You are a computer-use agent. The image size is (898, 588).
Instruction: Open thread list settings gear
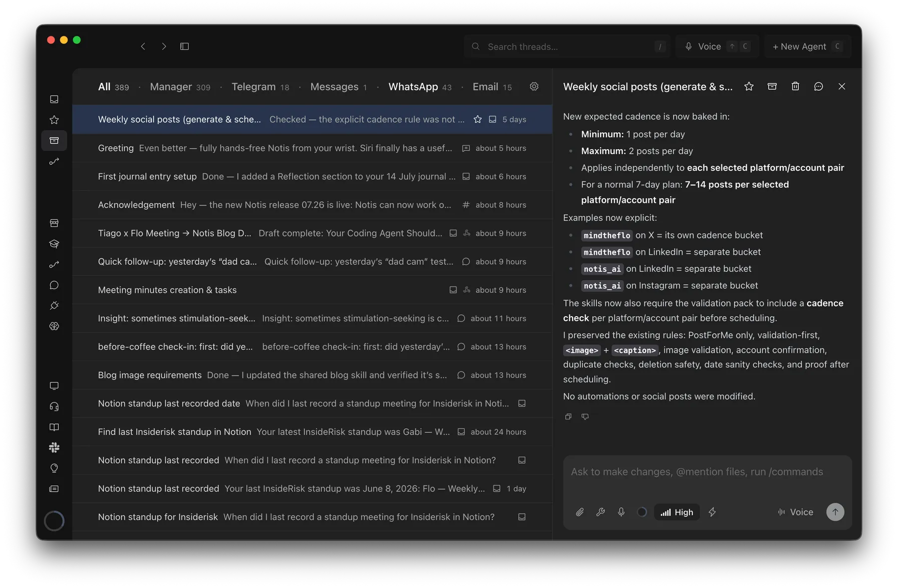(x=534, y=86)
